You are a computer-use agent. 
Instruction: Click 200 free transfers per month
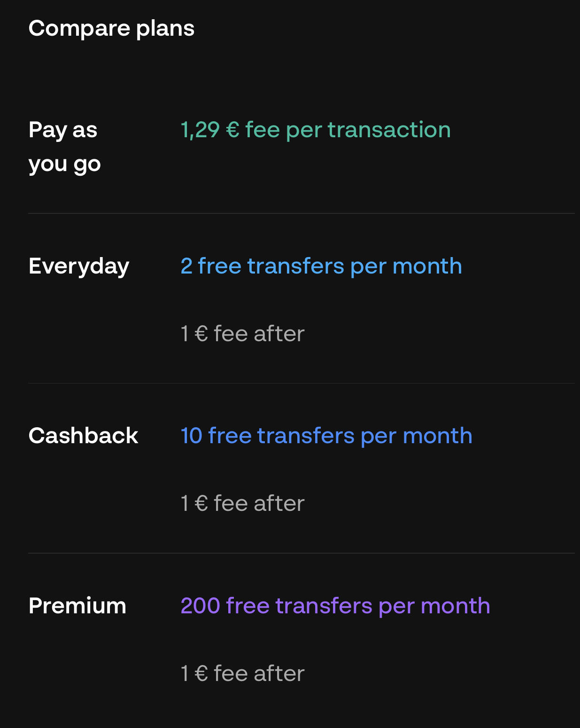pos(335,606)
